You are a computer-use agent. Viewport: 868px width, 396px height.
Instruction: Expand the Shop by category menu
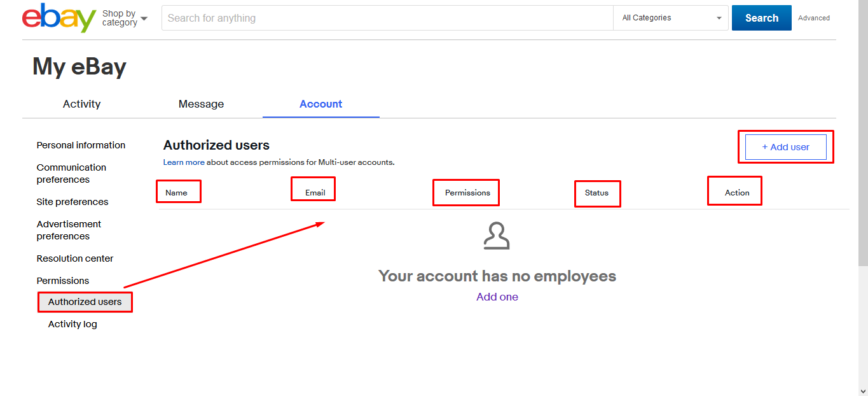click(125, 18)
